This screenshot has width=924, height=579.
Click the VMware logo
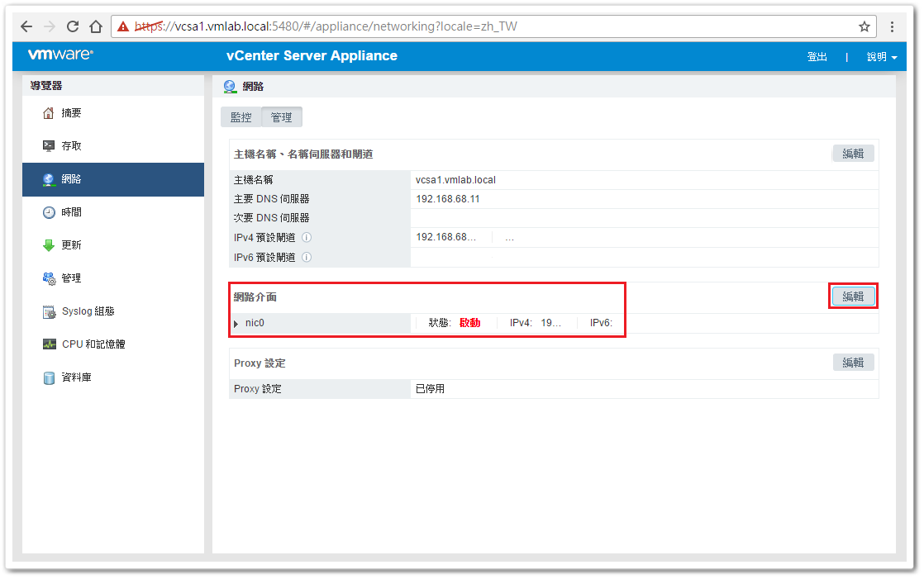[x=60, y=55]
